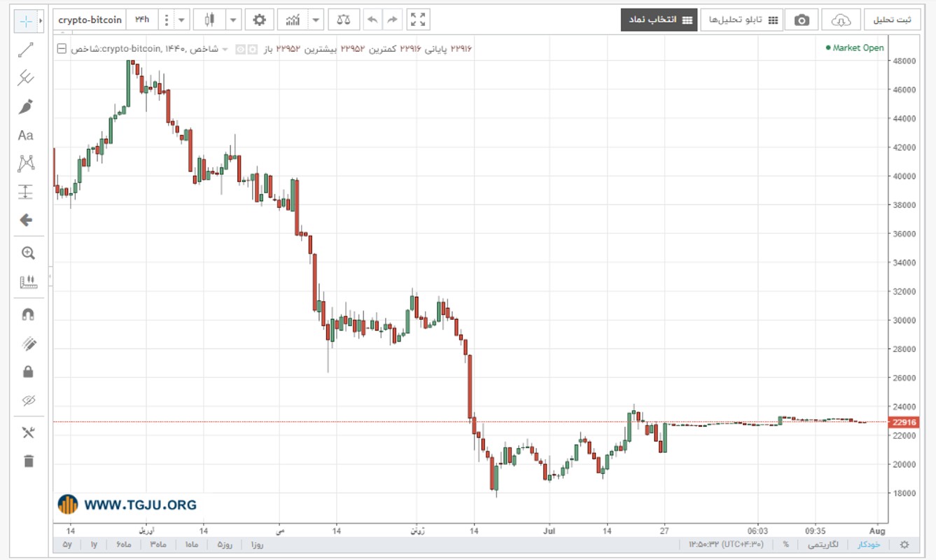
Task: Enter fullscreen chart mode
Action: 418,20
